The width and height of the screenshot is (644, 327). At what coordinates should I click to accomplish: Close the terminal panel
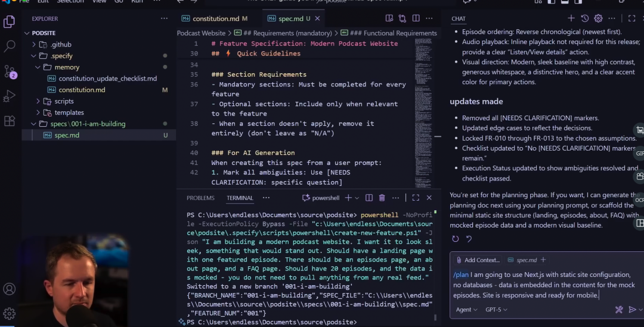[x=429, y=198]
